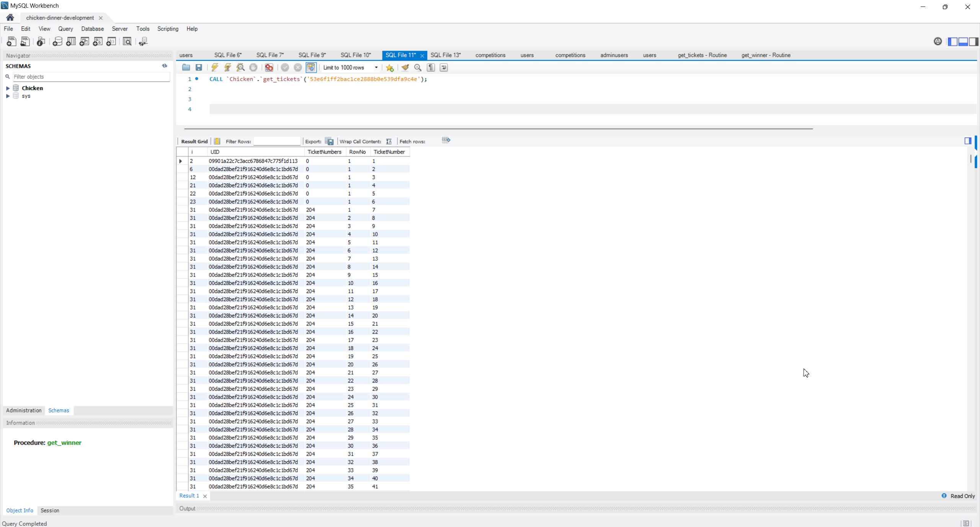Toggle wrap cell content icon
Viewport: 980px width, 527px height.
pyautogui.click(x=389, y=141)
